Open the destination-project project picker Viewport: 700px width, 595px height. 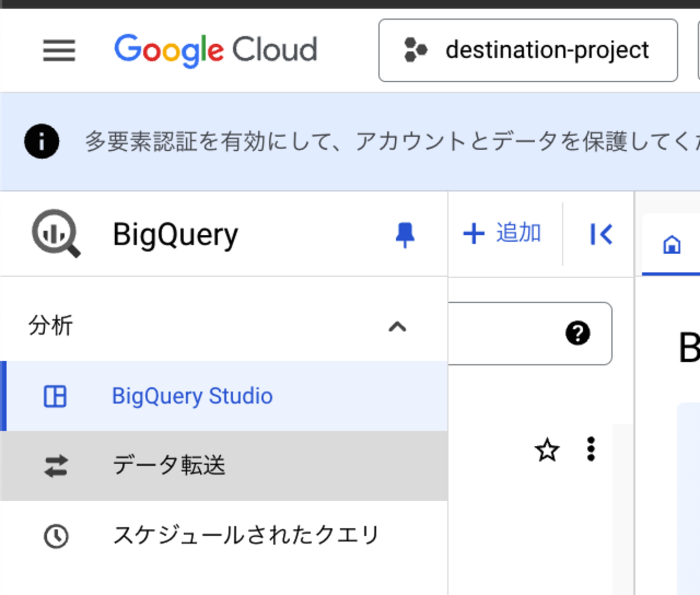coord(528,51)
